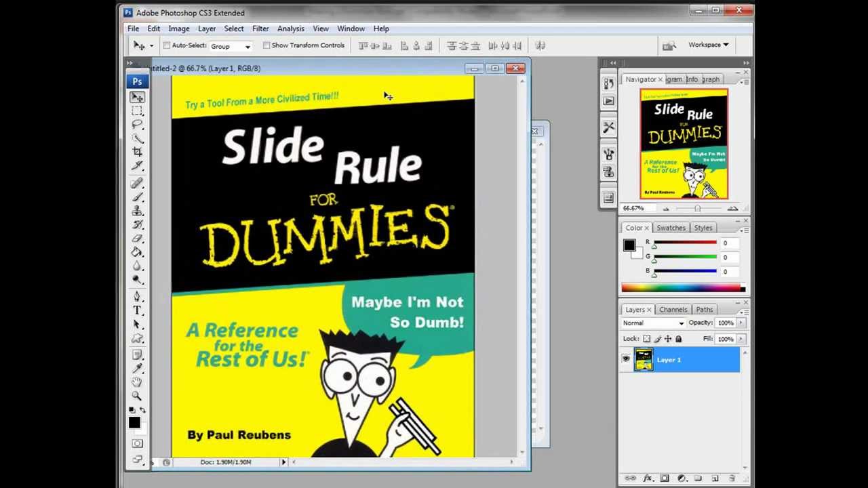Select the Healing Brush tool
The image size is (868, 488).
pyautogui.click(x=137, y=184)
